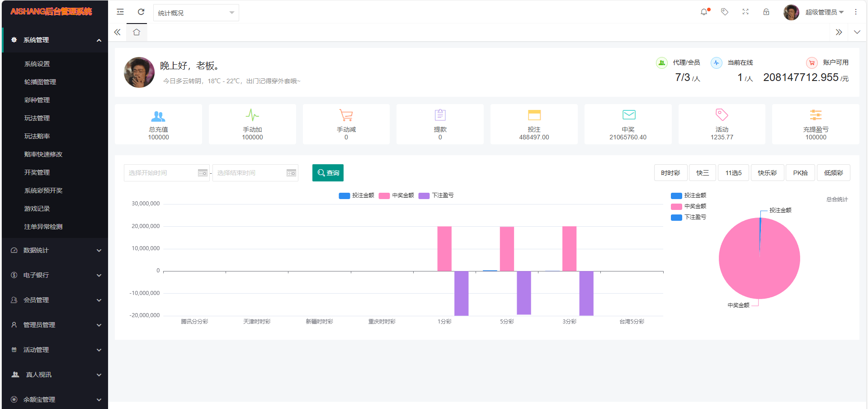Screen dimensions: 868x409
Task: Go to the home tab icon
Action: click(x=137, y=32)
